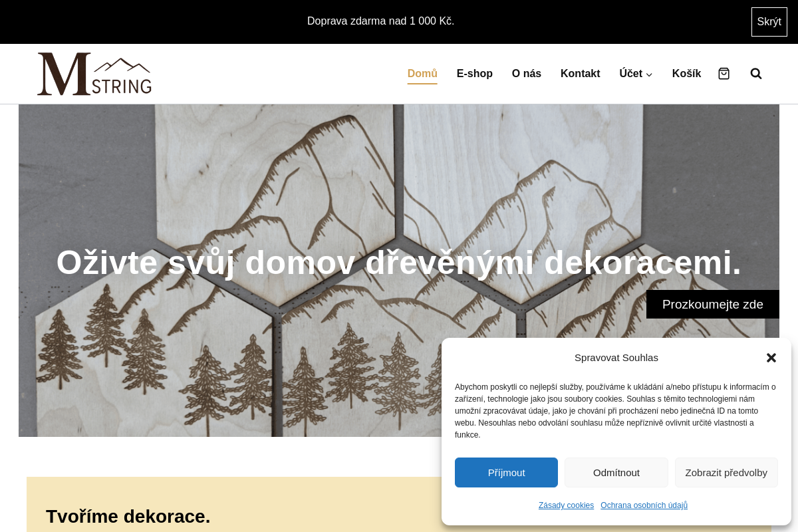Select the Domů menu item

coord(422,73)
